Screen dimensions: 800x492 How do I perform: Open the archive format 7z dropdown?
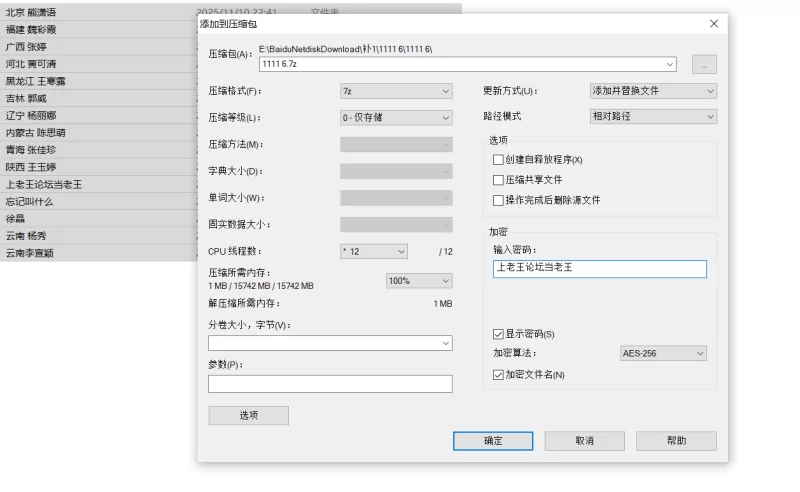(x=396, y=91)
